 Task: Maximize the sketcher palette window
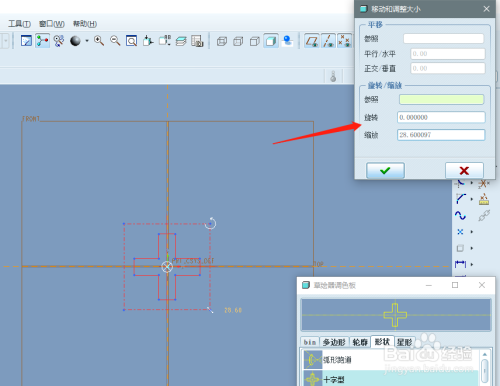pos(455,285)
